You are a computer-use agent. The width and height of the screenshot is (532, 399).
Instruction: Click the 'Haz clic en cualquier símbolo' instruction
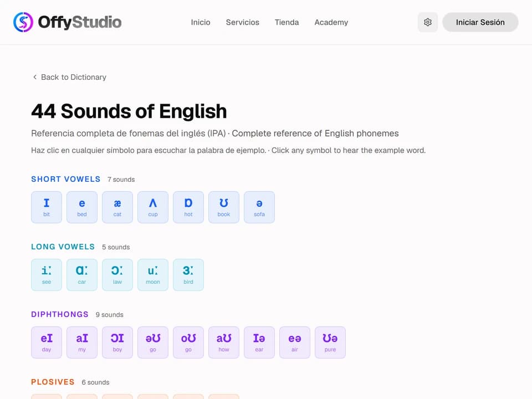pyautogui.click(x=228, y=150)
